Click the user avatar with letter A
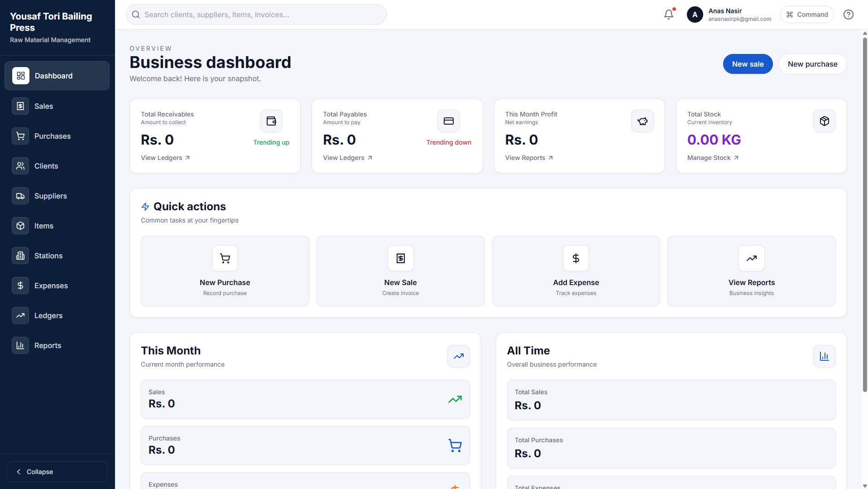The width and height of the screenshot is (868, 489). click(x=695, y=15)
